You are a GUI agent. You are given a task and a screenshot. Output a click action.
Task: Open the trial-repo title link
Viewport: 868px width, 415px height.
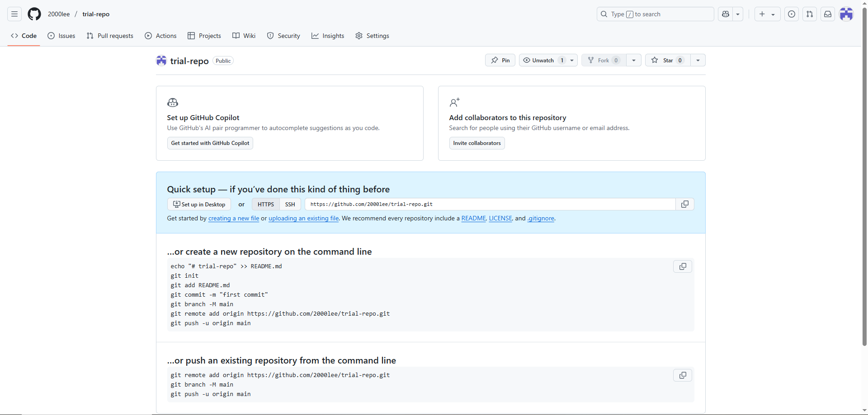point(189,61)
